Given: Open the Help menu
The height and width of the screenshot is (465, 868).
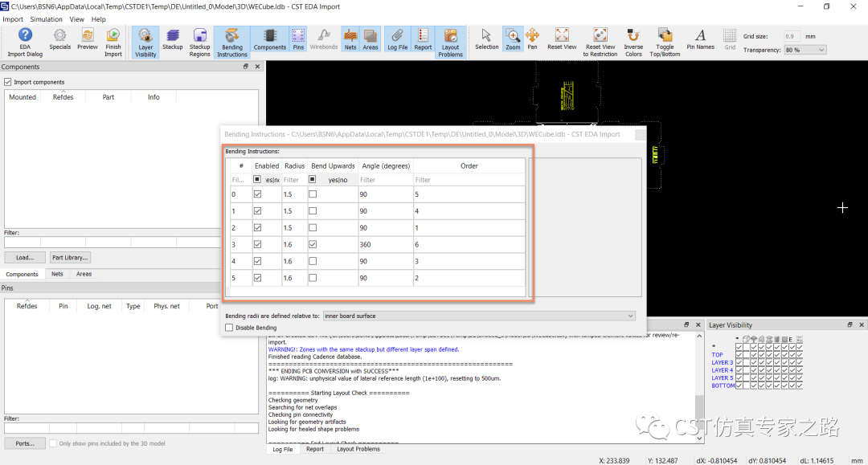Looking at the screenshot, I should click(99, 19).
